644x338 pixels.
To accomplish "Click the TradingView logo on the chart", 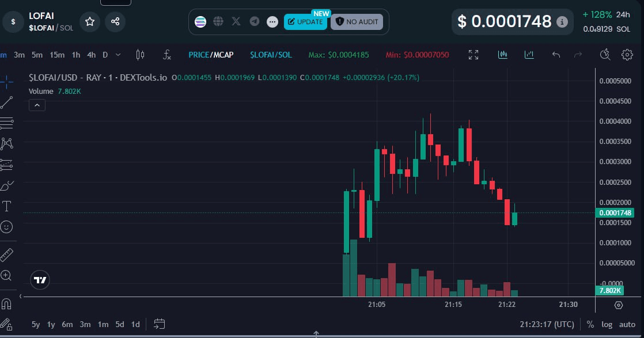I will click(40, 280).
